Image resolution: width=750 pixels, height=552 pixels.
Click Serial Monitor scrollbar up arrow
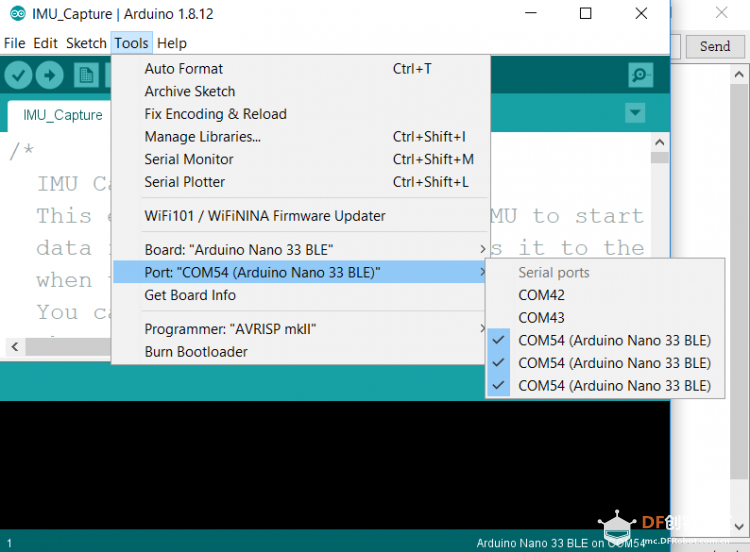pos(739,74)
